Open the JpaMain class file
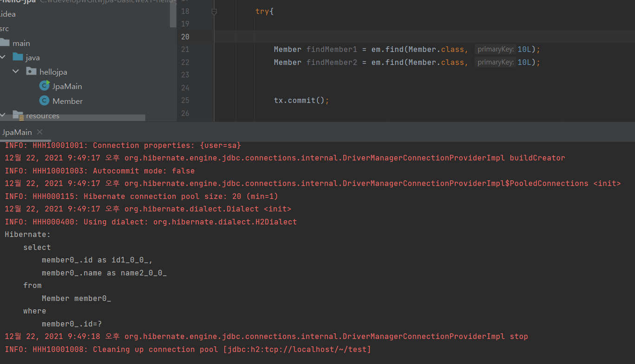The height and width of the screenshot is (364, 635). 67,86
